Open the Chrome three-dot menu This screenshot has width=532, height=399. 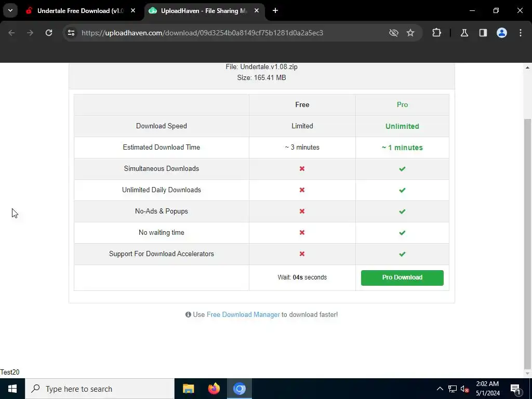coord(521,33)
